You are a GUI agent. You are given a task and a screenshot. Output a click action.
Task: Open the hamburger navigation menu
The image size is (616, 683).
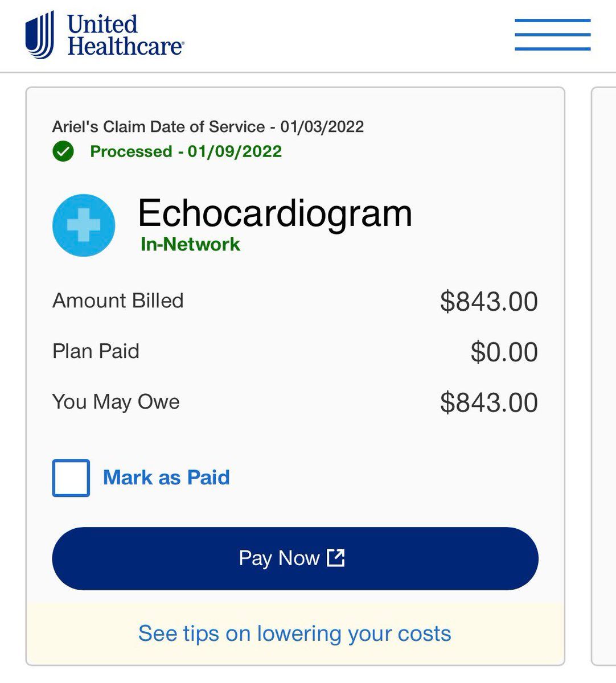point(552,35)
